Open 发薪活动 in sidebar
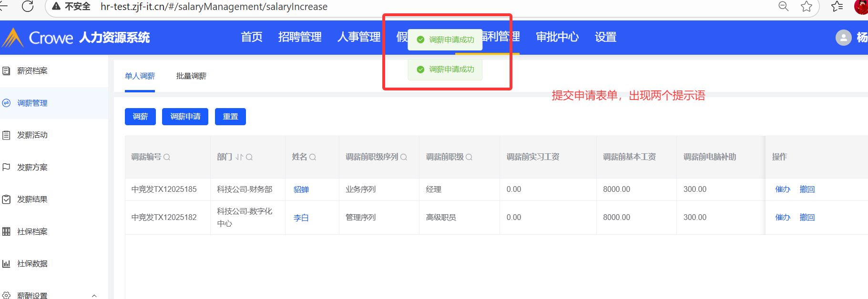This screenshot has height=299, width=868. coord(32,135)
